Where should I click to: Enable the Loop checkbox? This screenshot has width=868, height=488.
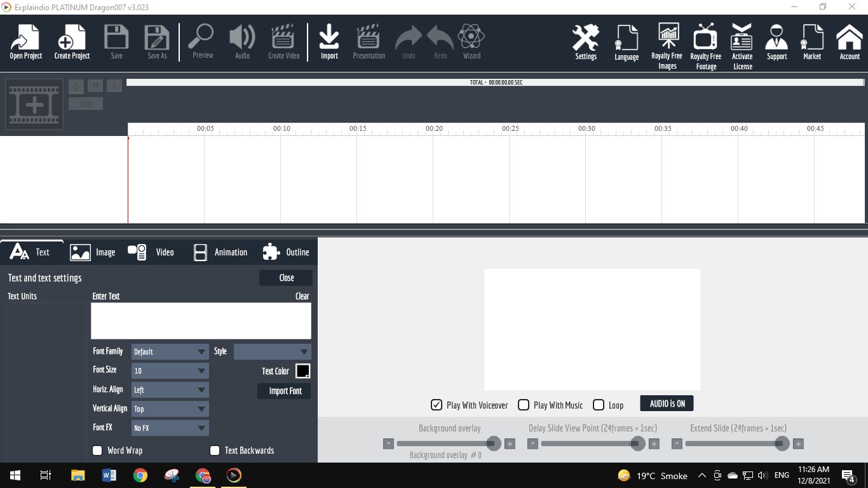[599, 405]
